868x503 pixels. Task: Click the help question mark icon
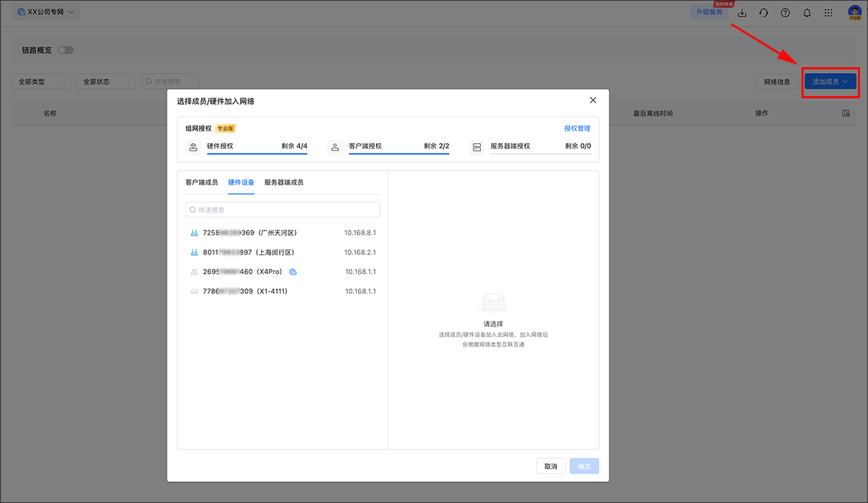785,13
